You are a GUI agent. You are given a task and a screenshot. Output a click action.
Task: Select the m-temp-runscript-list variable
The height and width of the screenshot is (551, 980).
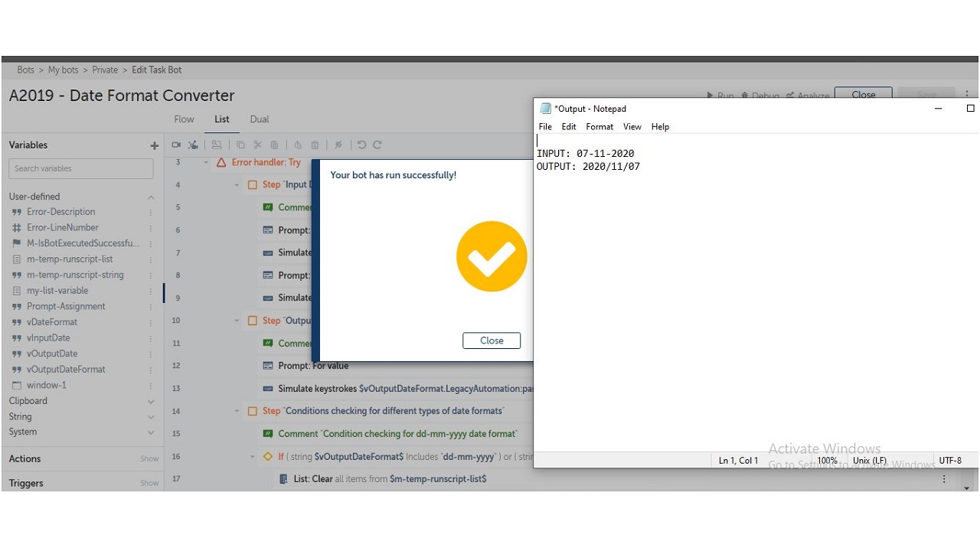click(70, 259)
